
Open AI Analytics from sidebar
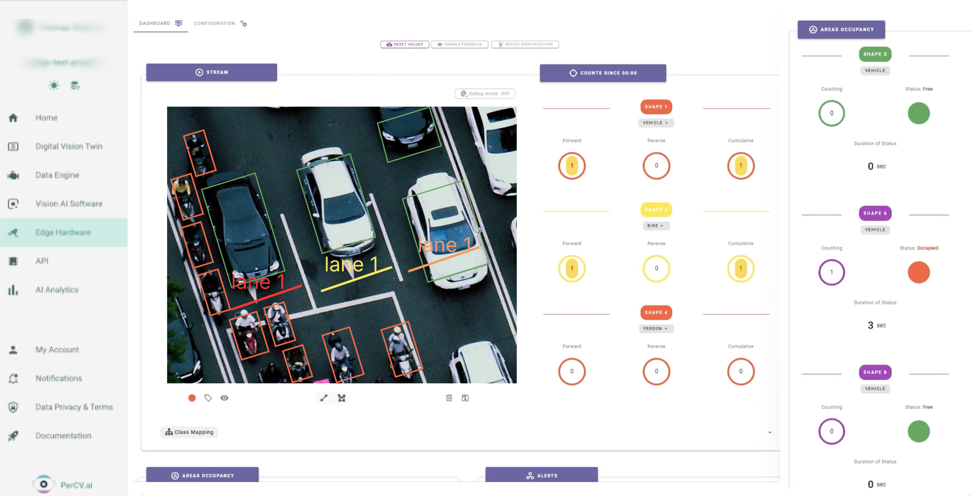click(57, 290)
